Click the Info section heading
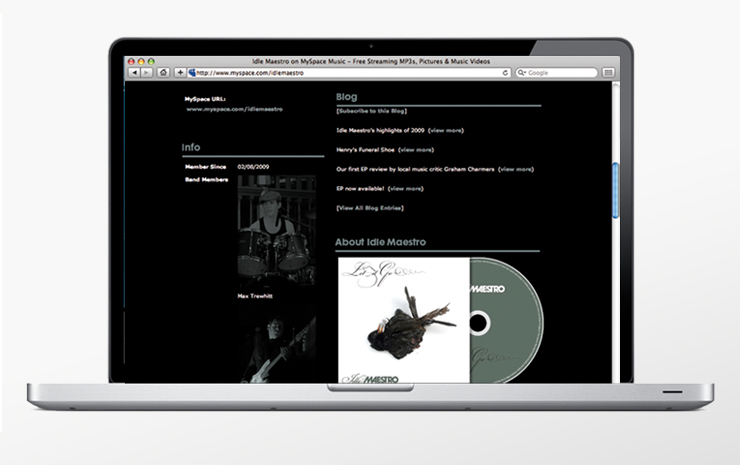 191,147
